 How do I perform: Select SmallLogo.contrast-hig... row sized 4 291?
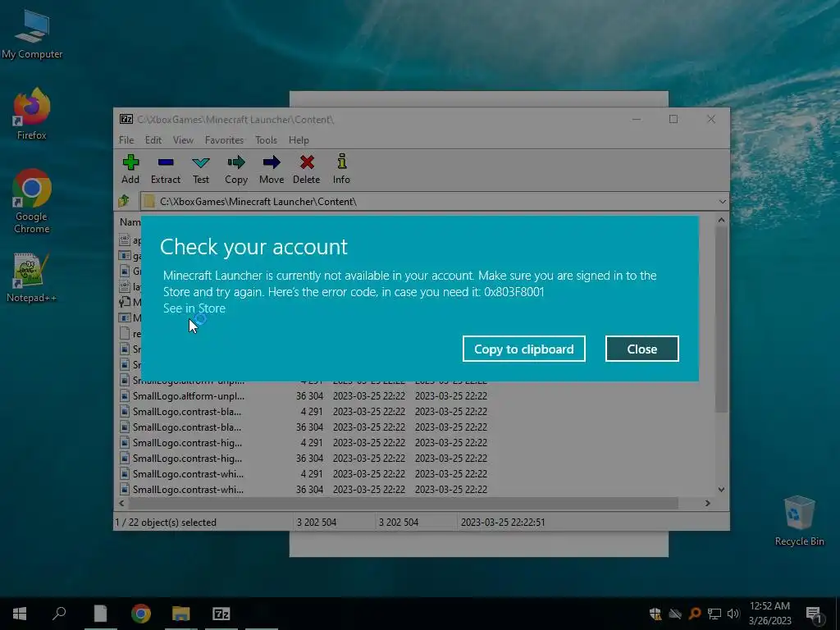304,442
